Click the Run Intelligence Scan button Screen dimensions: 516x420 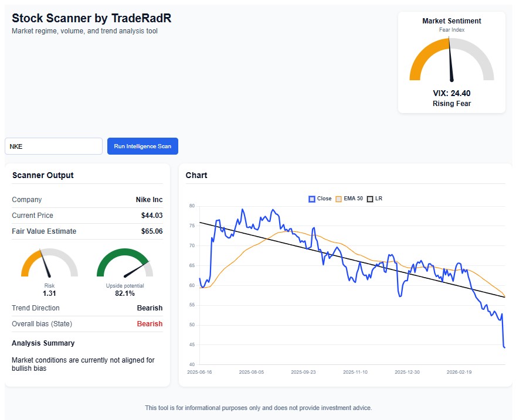tap(142, 146)
